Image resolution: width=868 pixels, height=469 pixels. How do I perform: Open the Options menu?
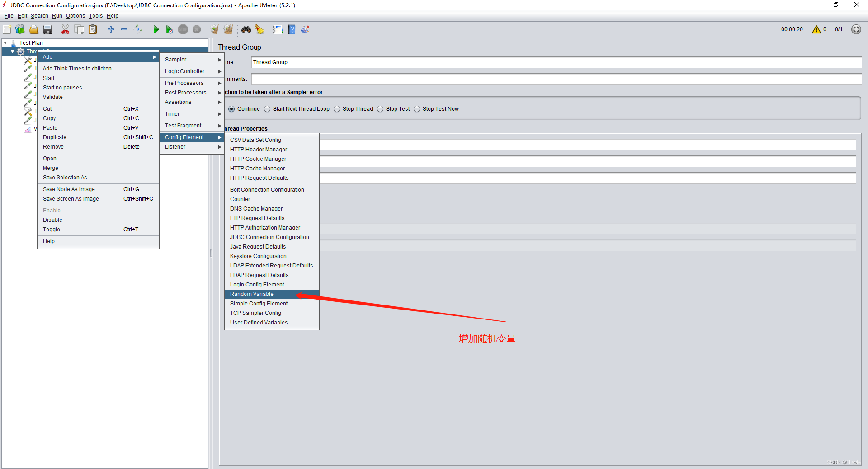(75, 16)
